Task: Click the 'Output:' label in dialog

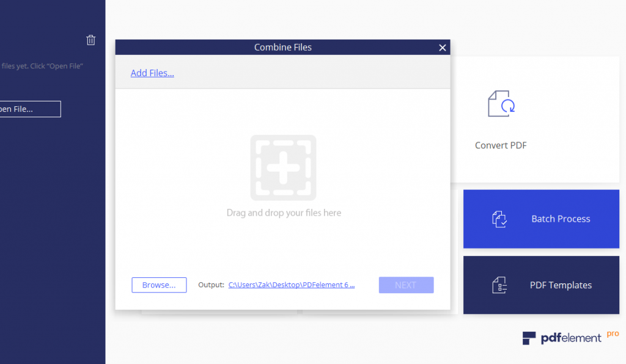Action: pyautogui.click(x=211, y=285)
